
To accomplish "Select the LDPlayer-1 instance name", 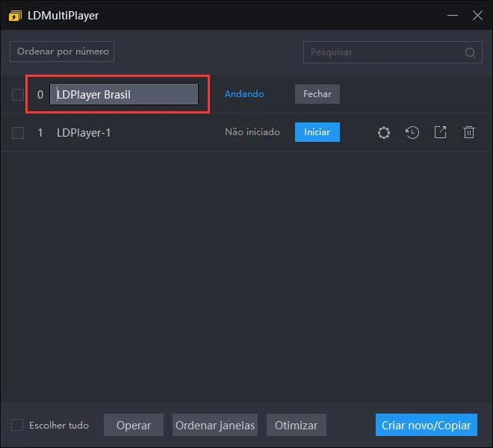I will [84, 133].
